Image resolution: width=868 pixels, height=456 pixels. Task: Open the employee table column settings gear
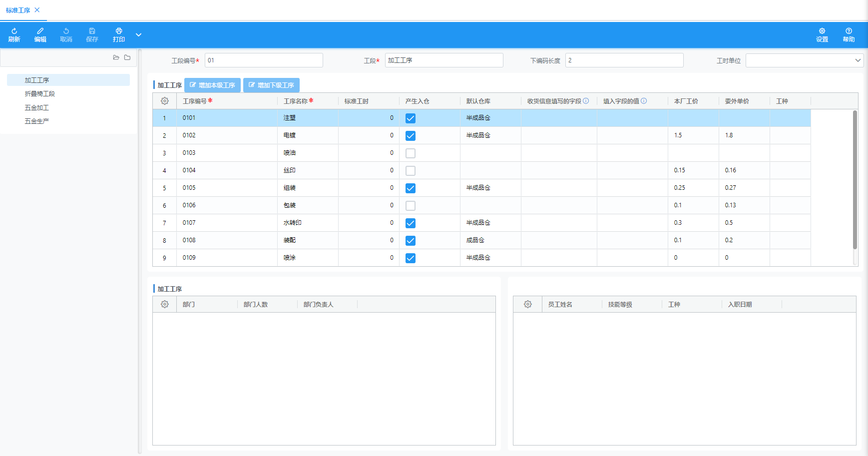(528, 304)
